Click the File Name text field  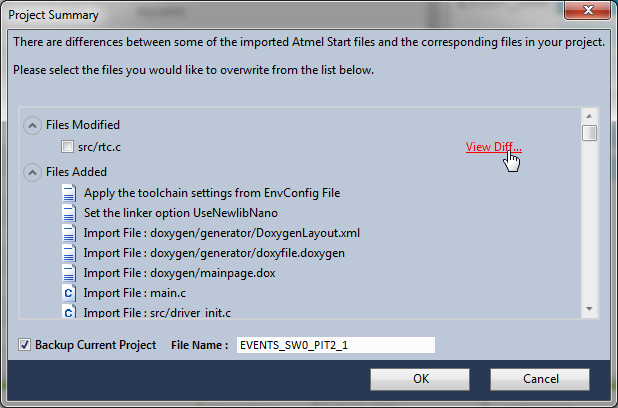point(336,345)
